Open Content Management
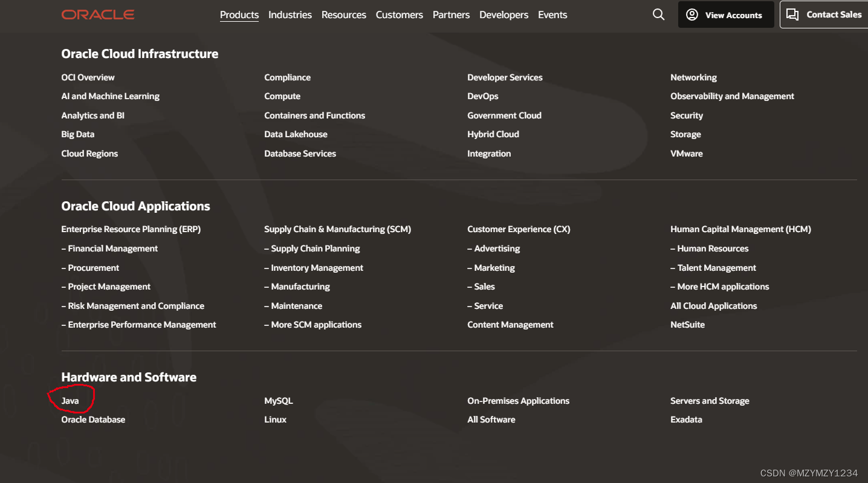Image resolution: width=868 pixels, height=483 pixels. [511, 325]
